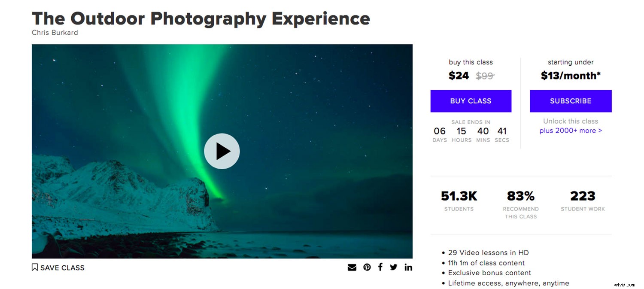Viewport: 644px width, 289px height.
Task: Open the plus 2000+ more link
Action: coord(570,130)
